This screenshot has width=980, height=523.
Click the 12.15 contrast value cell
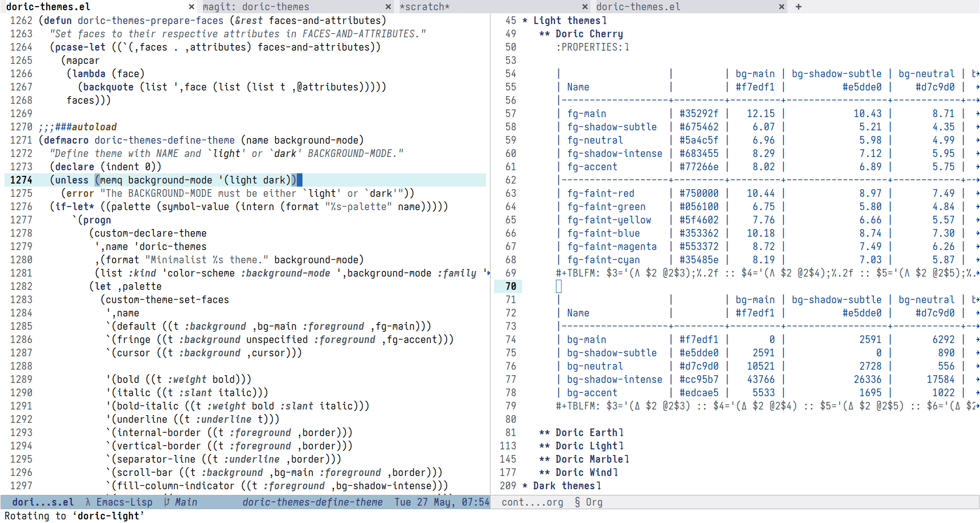point(760,113)
